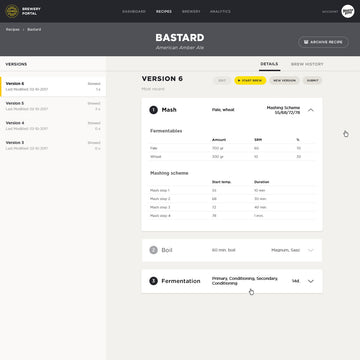Open the Dashboard menu item

(x=134, y=11)
